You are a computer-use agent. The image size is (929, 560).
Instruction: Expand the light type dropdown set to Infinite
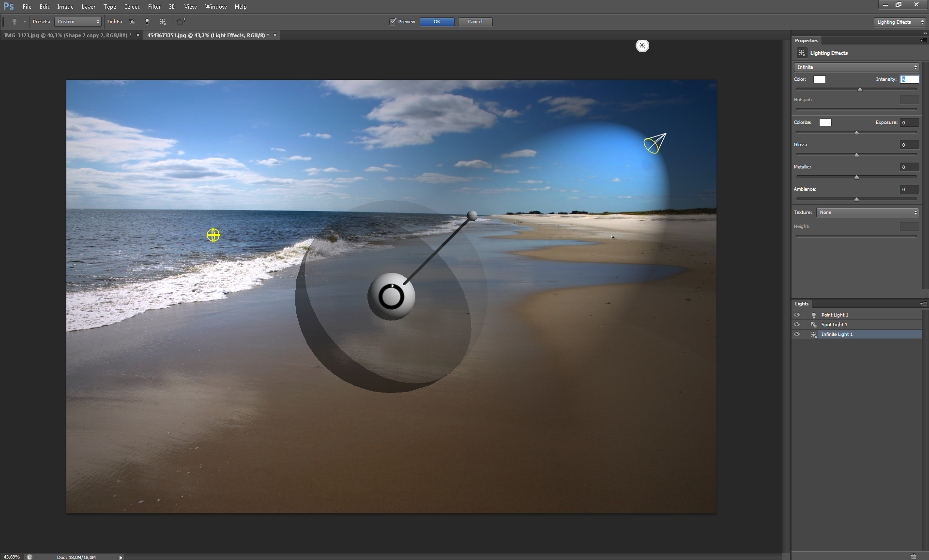pyautogui.click(x=856, y=67)
